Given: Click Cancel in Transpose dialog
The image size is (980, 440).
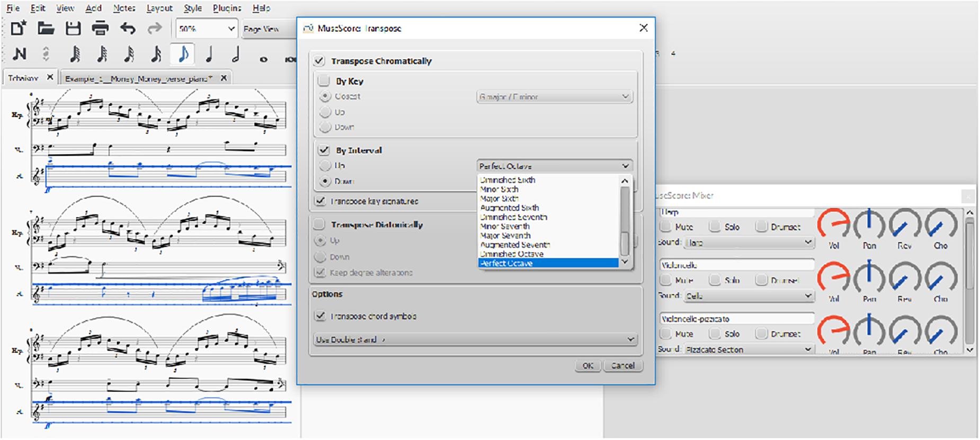Looking at the screenshot, I should [622, 365].
